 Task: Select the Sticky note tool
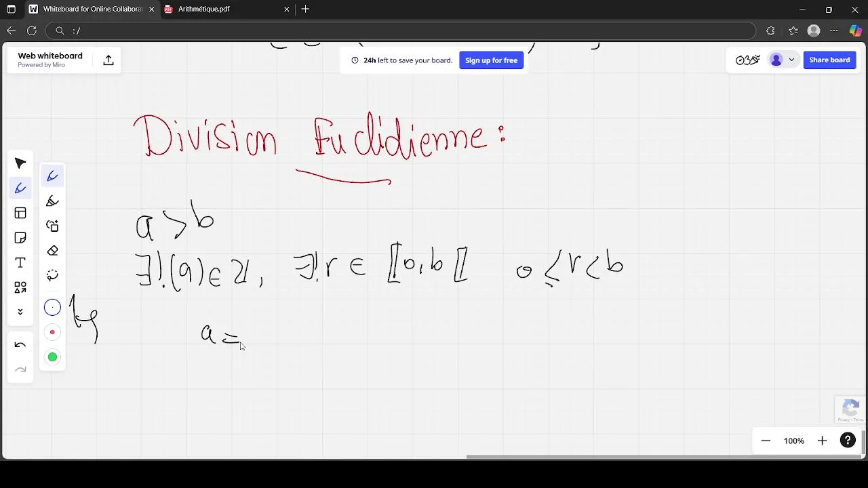pyautogui.click(x=20, y=238)
